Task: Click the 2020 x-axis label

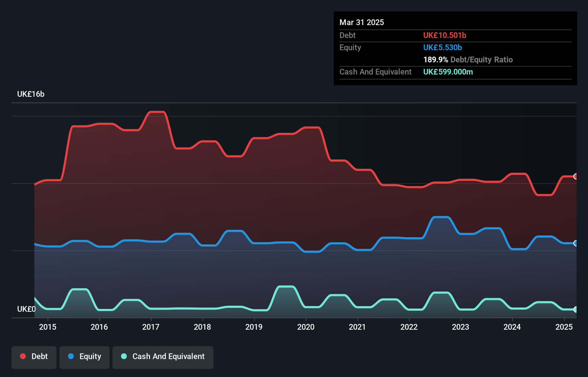Action: point(306,327)
